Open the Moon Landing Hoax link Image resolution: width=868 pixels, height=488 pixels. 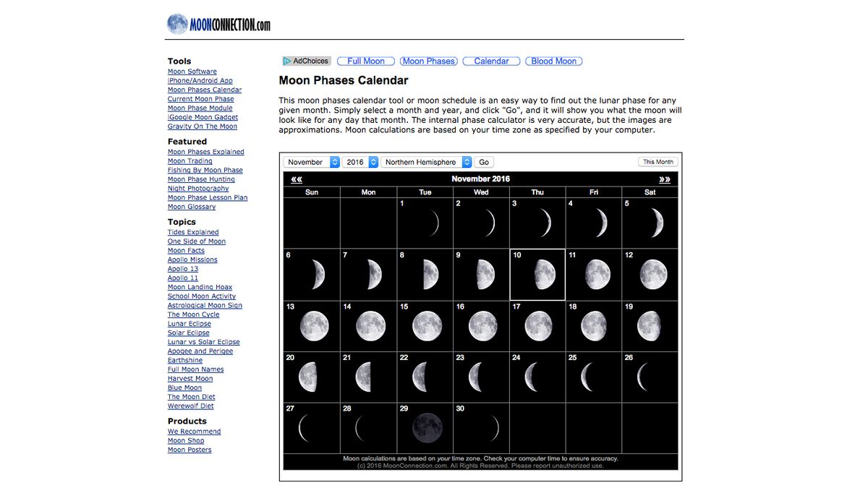(x=200, y=287)
